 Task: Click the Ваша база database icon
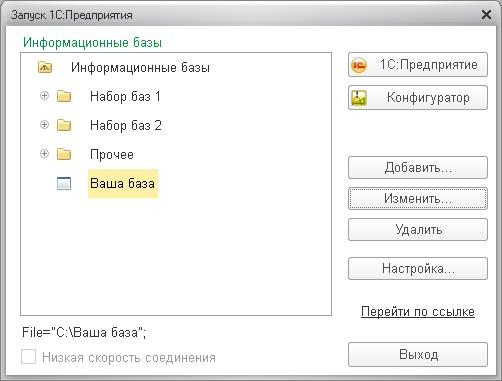(x=64, y=183)
